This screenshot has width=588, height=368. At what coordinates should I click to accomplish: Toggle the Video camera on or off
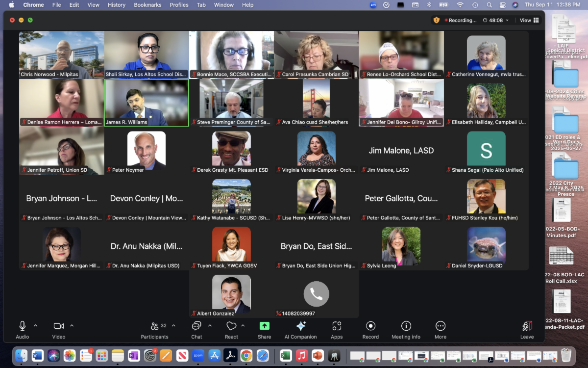(59, 326)
